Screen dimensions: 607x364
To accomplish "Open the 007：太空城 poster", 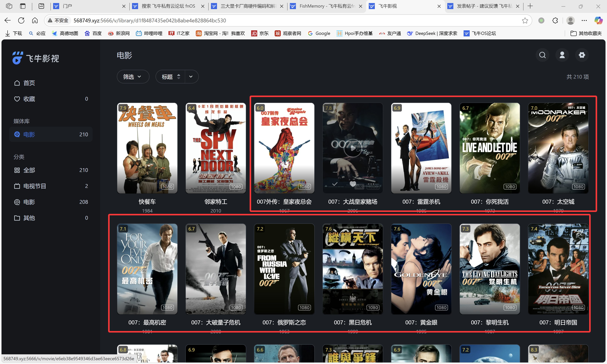I will [558, 148].
